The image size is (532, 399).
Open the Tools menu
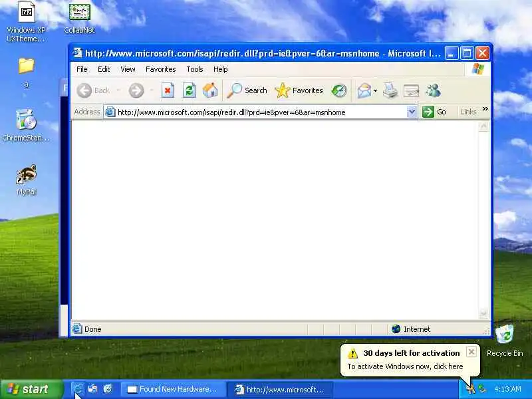coord(195,69)
